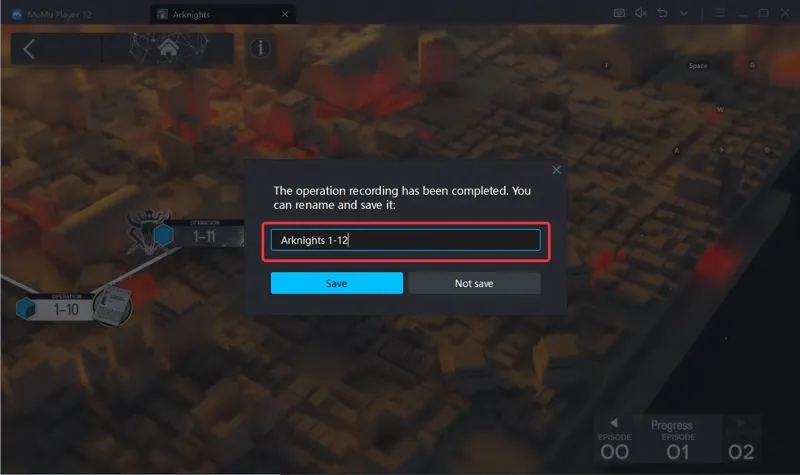Open the document icon beside 1-10

[113, 305]
